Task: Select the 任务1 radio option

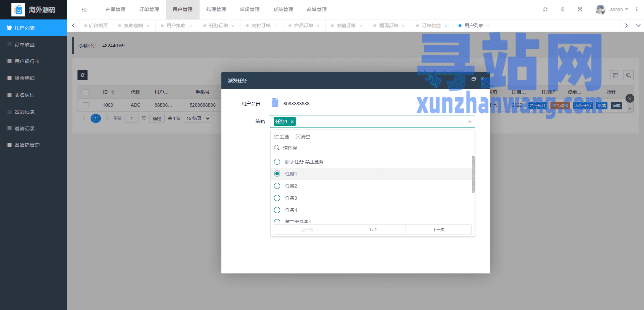Action: coord(277,173)
